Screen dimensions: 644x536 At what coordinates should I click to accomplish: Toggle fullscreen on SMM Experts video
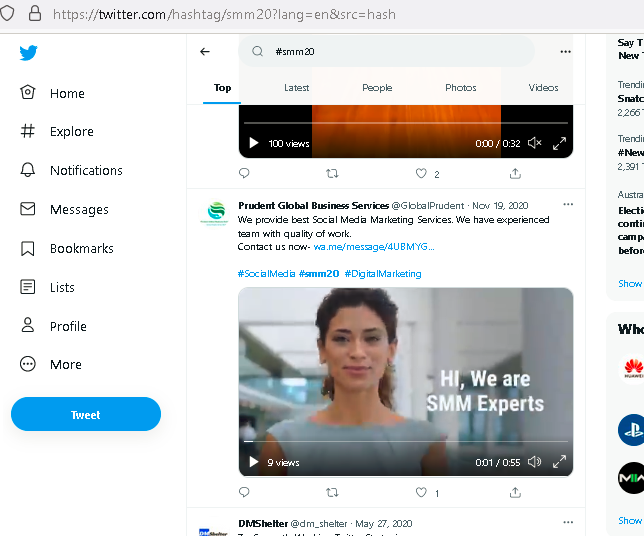click(559, 462)
